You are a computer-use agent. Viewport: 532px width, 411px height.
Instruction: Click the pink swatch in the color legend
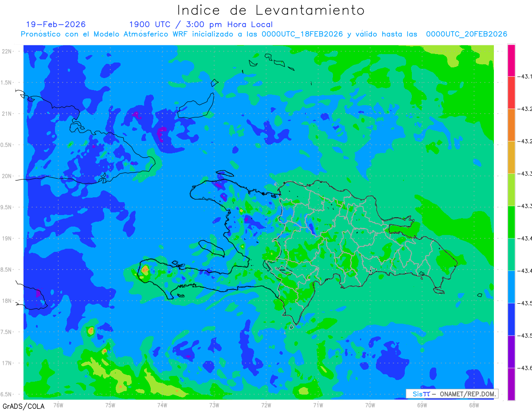click(511, 60)
